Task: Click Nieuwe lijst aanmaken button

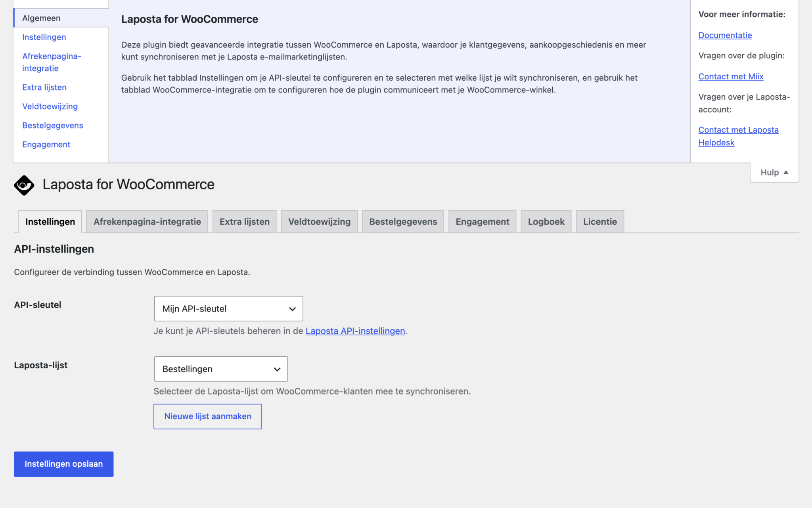Action: [208, 416]
